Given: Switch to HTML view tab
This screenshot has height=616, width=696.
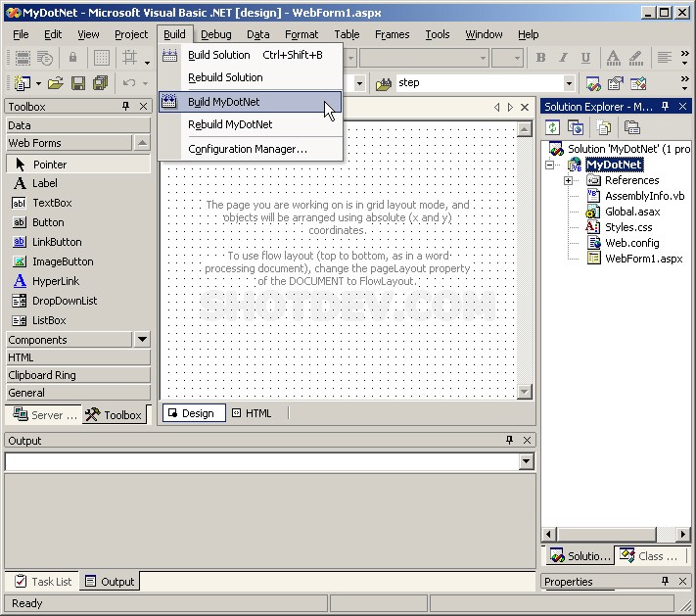Looking at the screenshot, I should [253, 413].
